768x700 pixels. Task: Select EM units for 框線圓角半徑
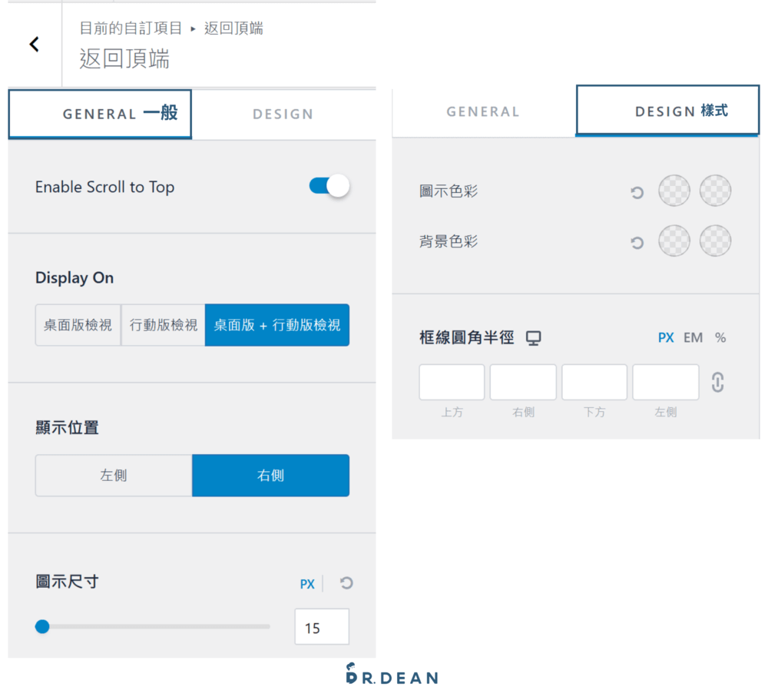[693, 337]
